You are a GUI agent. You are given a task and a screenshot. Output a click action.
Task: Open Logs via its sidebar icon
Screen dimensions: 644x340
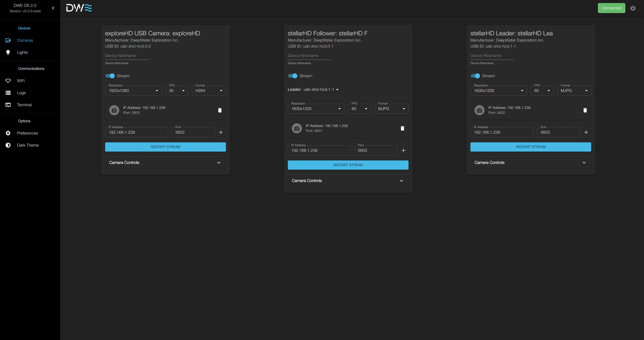point(8,93)
